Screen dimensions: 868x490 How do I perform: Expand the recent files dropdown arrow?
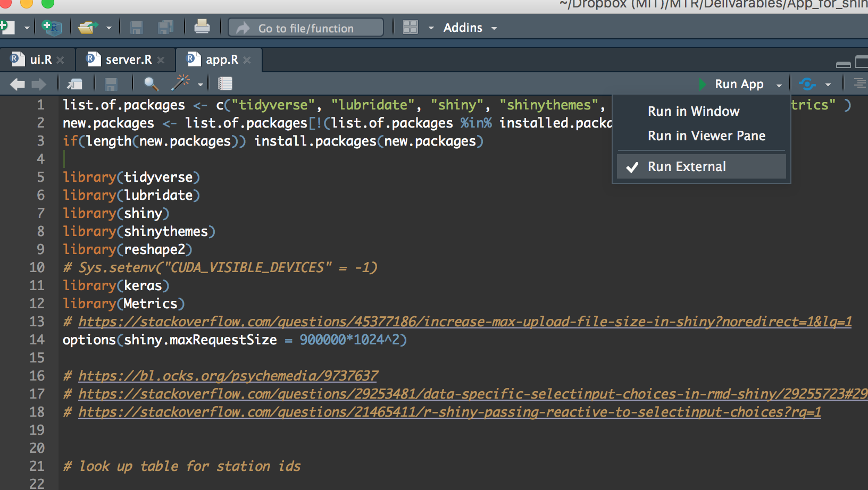coord(108,28)
